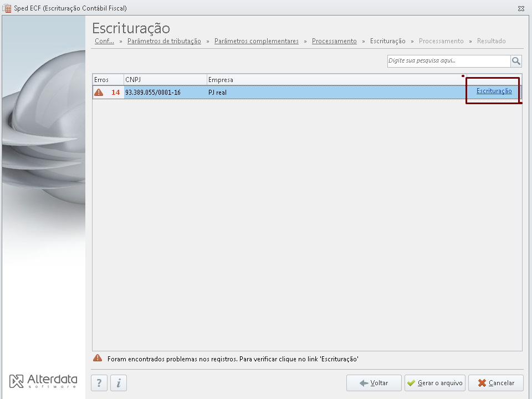
Task: Click the error count 14
Action: [x=115, y=93]
